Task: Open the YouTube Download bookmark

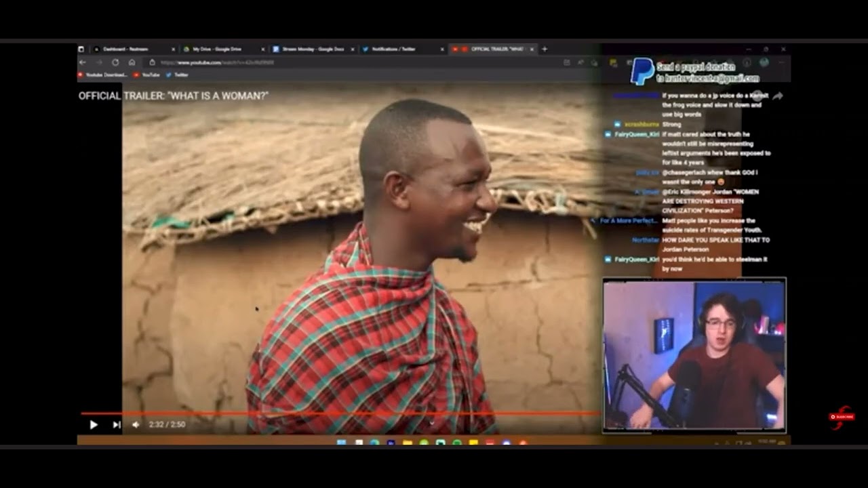Action: pyautogui.click(x=103, y=75)
